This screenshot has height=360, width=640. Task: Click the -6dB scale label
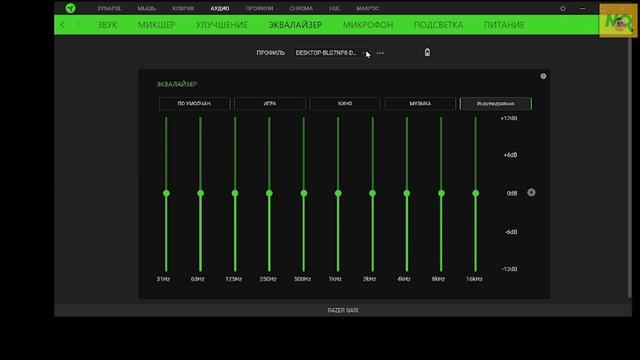click(x=511, y=232)
